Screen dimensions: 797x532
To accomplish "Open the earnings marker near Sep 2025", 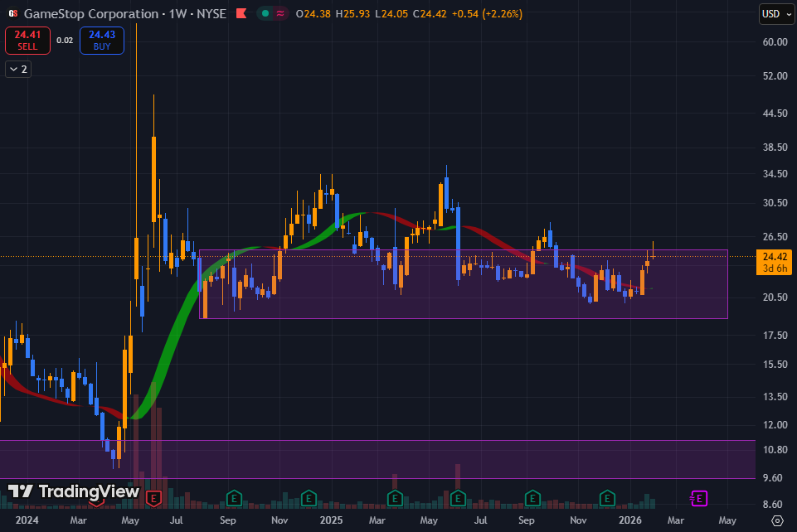I will (x=532, y=499).
